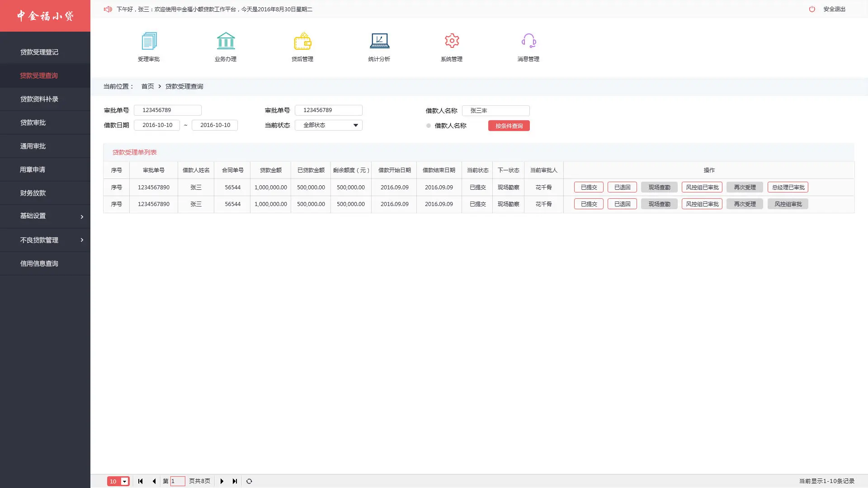Focus the first 审批单号 input field
Viewport: 868px width, 488px height.
click(168, 110)
